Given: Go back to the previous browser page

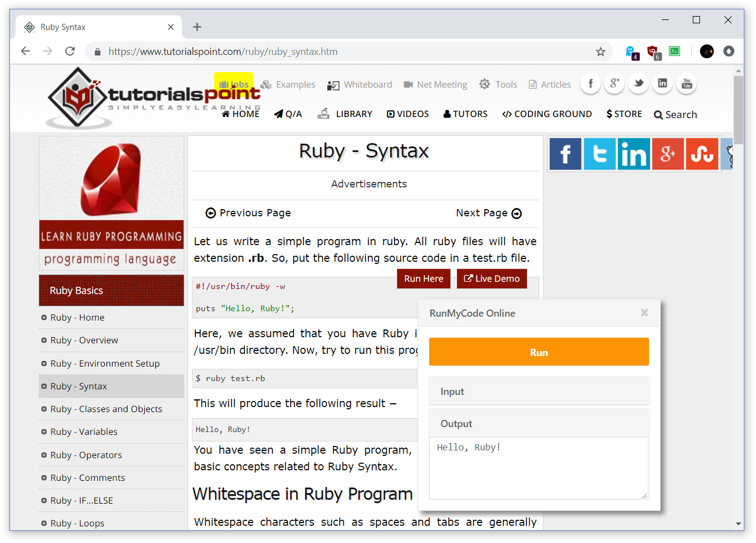Looking at the screenshot, I should tap(26, 52).
